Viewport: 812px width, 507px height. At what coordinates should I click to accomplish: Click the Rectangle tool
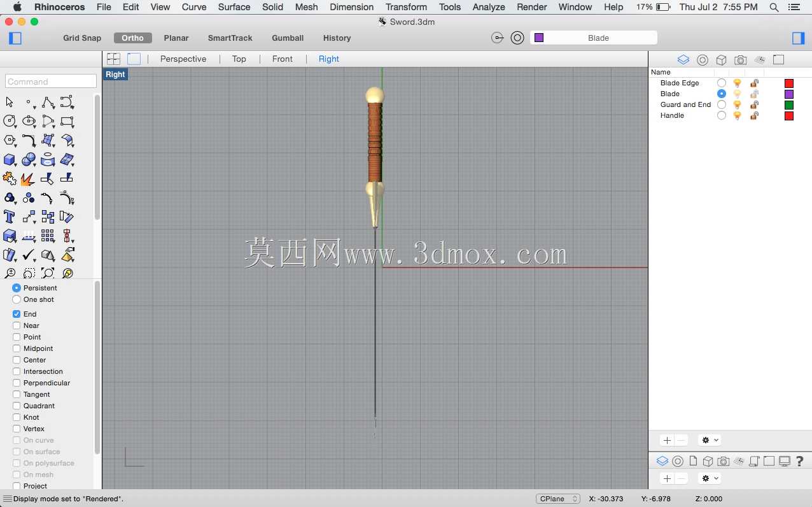[67, 121]
